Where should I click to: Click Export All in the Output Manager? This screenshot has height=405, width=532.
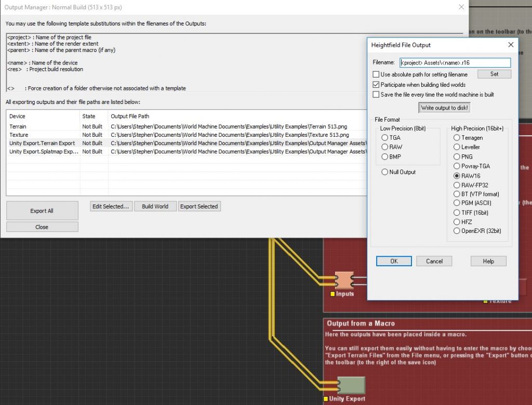tap(42, 210)
